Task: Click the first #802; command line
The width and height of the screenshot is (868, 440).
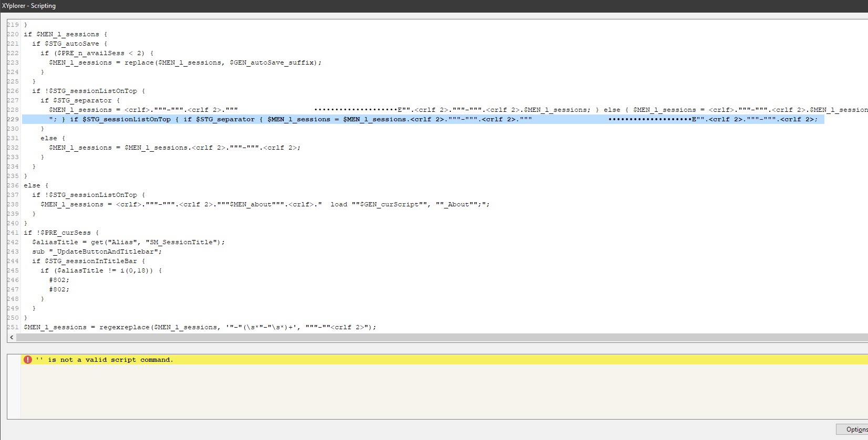Action: (59, 280)
